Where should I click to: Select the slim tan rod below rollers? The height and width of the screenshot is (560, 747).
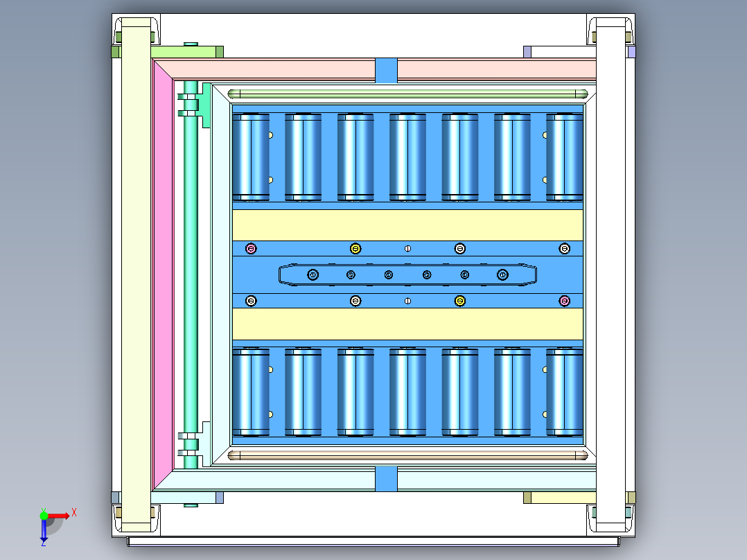(407, 455)
